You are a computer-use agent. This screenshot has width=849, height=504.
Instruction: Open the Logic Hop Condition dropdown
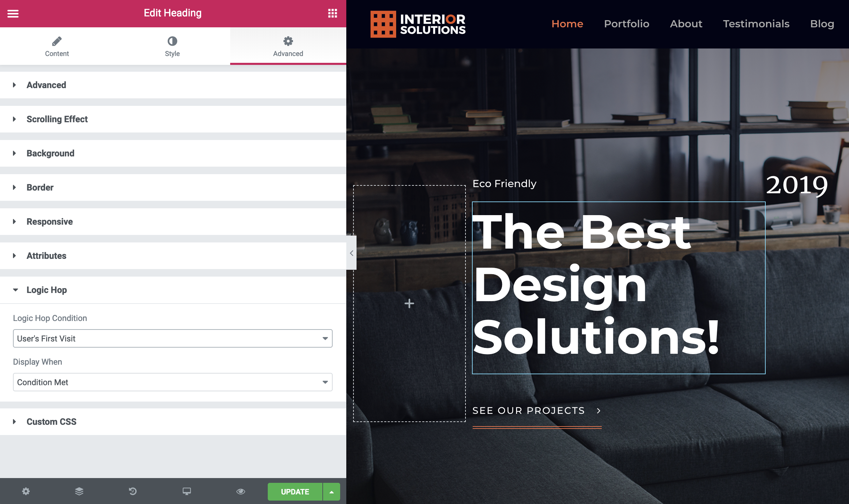172,338
